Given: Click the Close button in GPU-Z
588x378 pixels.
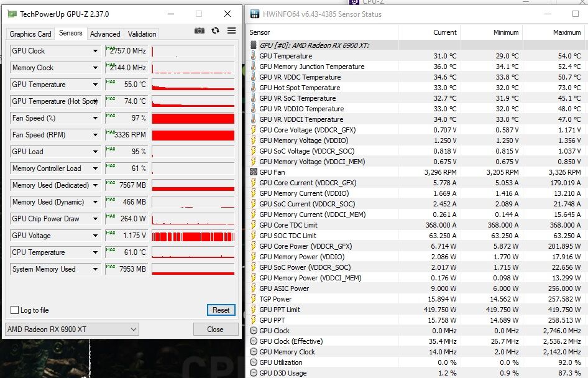Looking at the screenshot, I should coord(215,330).
